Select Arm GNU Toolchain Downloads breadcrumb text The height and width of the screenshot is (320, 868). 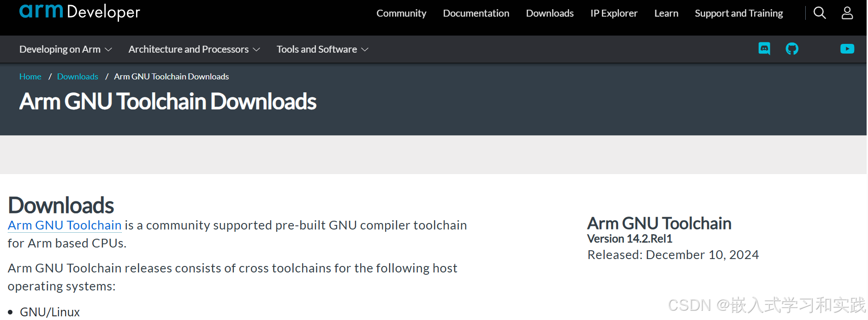click(172, 77)
